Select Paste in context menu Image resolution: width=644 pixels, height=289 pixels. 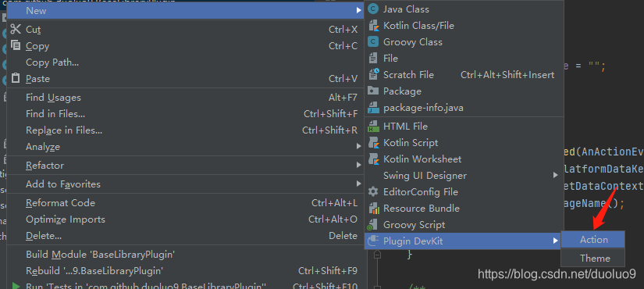186,79
